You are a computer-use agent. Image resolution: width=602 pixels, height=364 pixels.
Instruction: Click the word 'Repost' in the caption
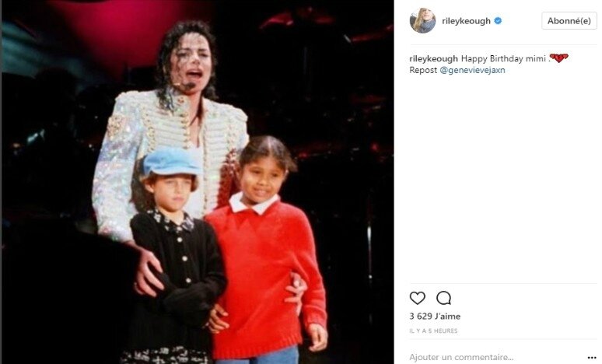tap(423, 70)
